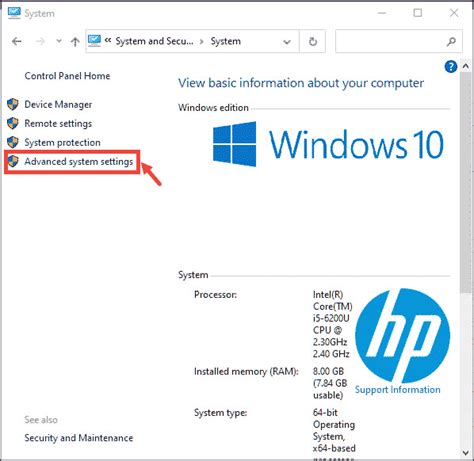Click the System window title icon
The height and width of the screenshot is (461, 474).
[x=14, y=13]
